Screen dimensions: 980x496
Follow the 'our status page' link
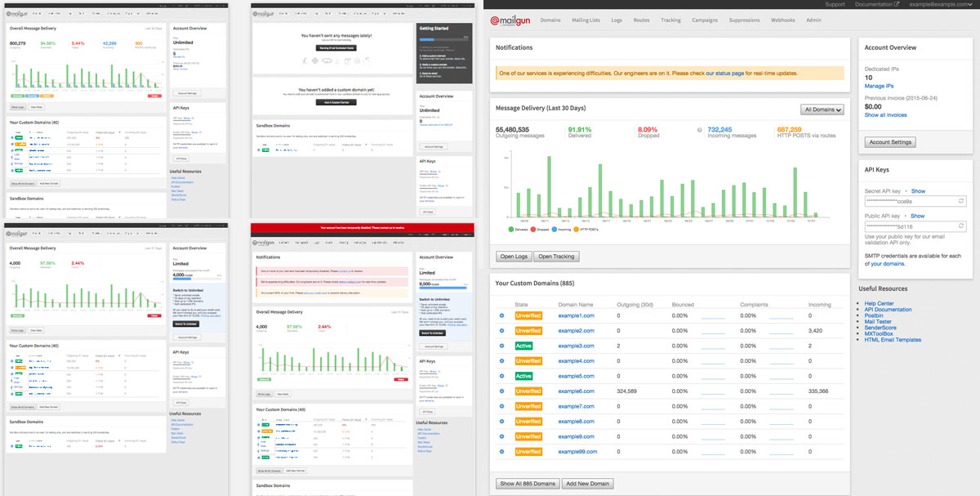click(x=724, y=74)
